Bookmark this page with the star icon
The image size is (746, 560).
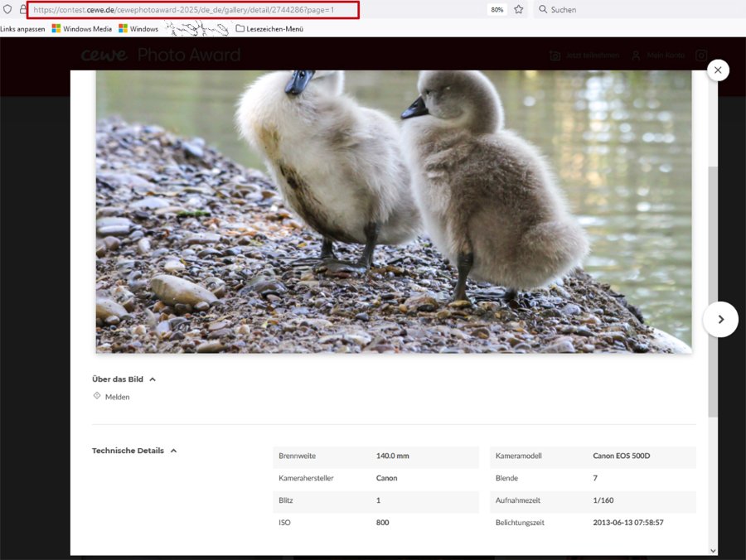pos(519,10)
